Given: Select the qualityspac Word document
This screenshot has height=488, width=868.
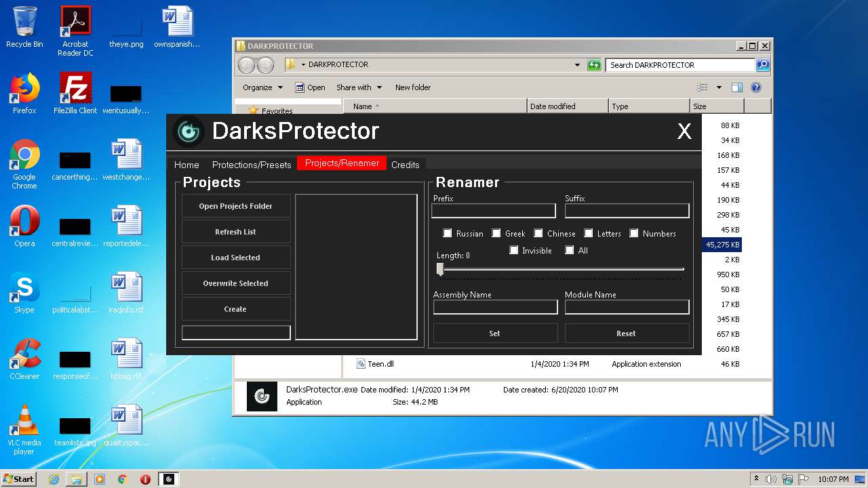Looking at the screenshot, I should pyautogui.click(x=126, y=426).
